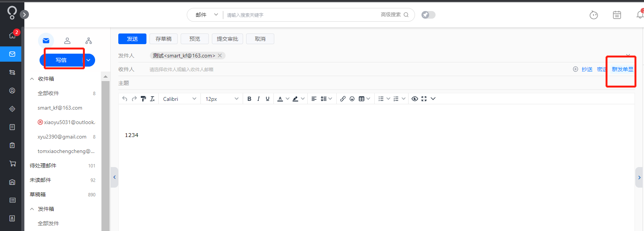Click the 预览 preview button
644x231 pixels.
point(195,39)
